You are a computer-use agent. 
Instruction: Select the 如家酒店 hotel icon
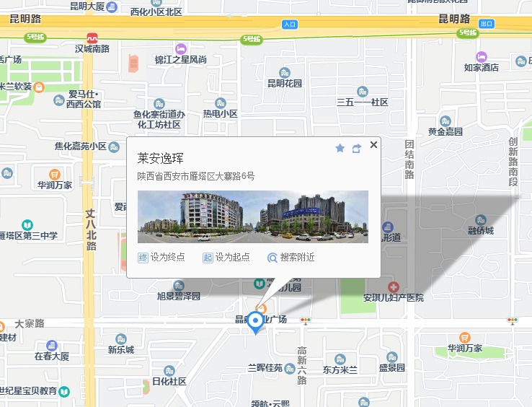pyautogui.click(x=481, y=57)
